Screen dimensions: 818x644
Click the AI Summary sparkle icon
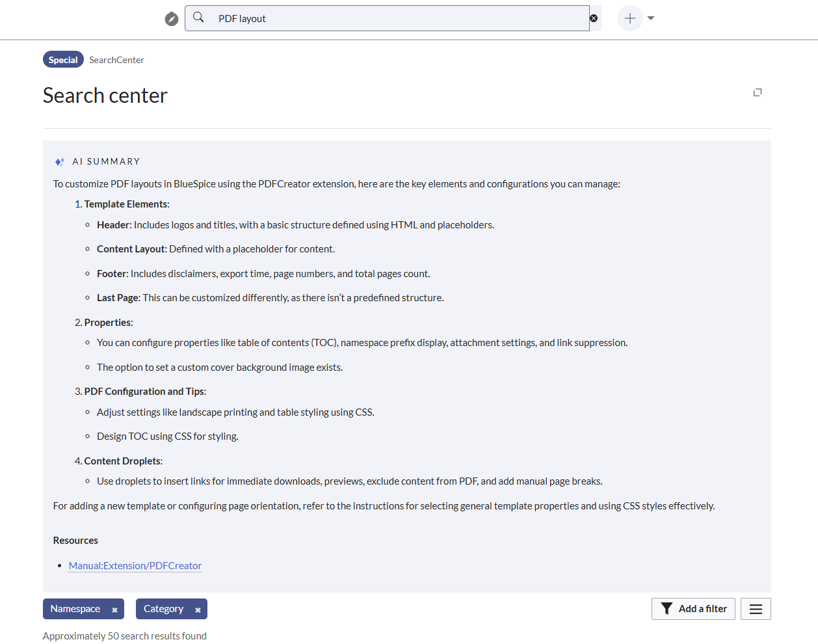60,162
